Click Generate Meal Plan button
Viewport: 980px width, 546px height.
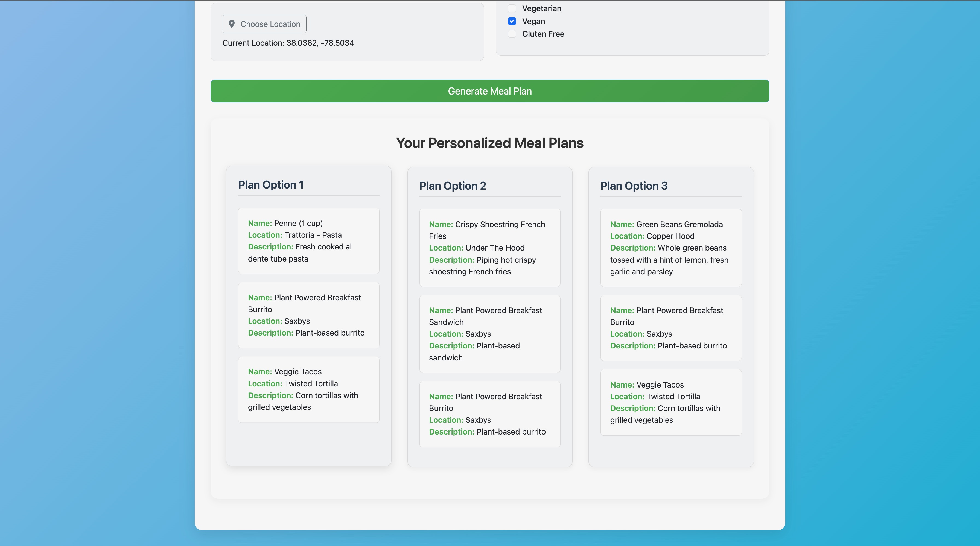pyautogui.click(x=490, y=91)
